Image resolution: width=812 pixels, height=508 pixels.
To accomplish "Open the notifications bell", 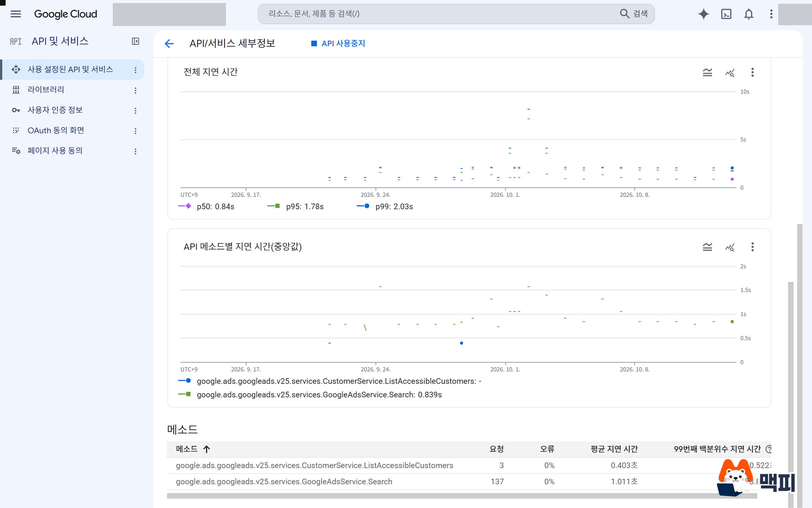I will click(749, 14).
